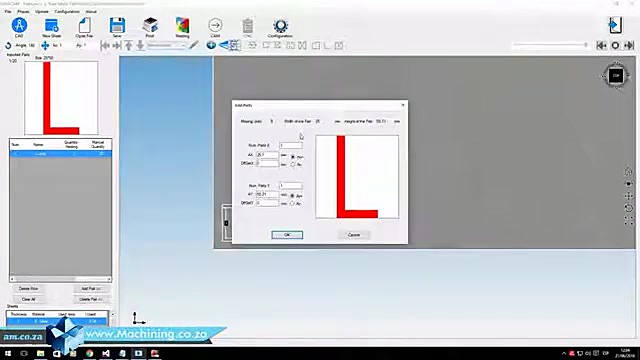Click Cancel in Add Parts dialog
The height and width of the screenshot is (360, 640).
pos(354,235)
